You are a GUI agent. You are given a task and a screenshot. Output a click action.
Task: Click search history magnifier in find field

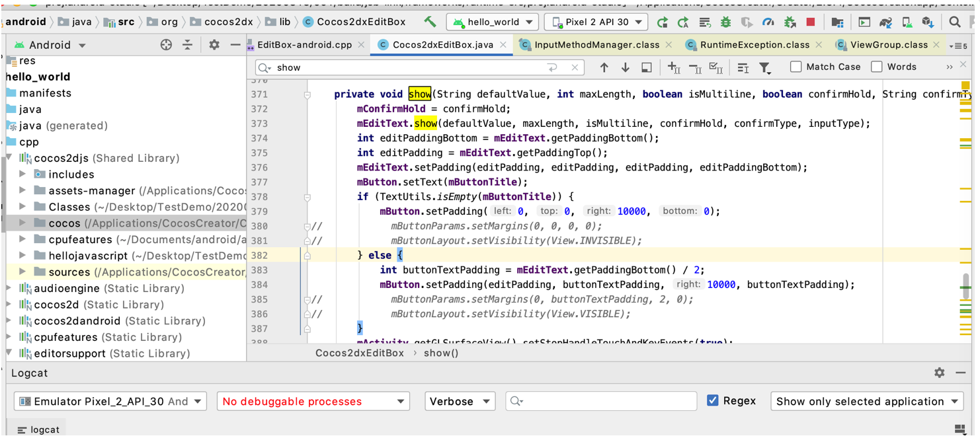pos(265,67)
